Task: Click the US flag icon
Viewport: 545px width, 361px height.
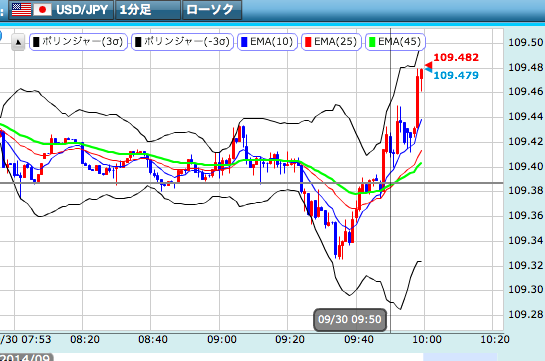Action: (22, 10)
